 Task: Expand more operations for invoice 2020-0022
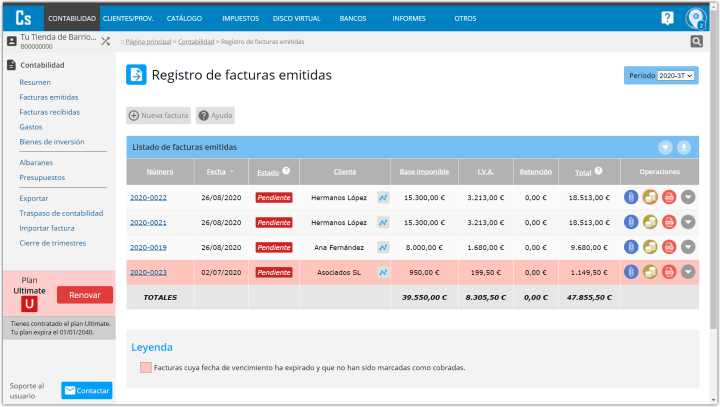tap(688, 198)
